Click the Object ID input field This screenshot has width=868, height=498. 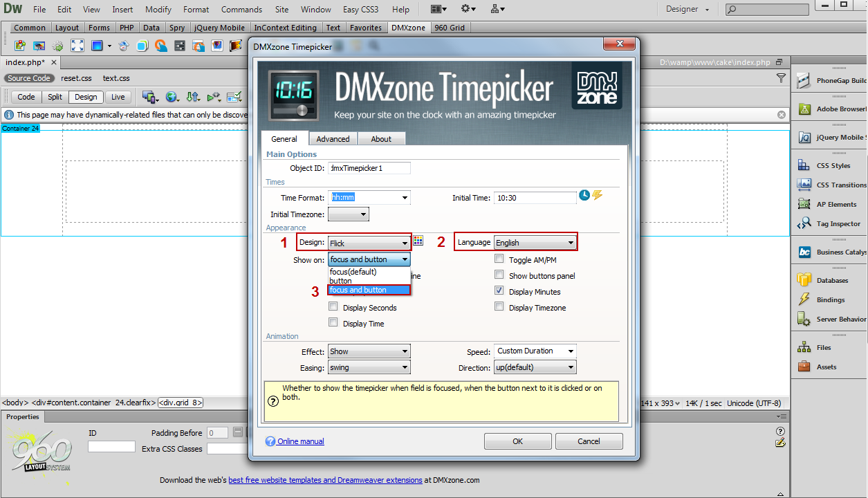pyautogui.click(x=369, y=168)
